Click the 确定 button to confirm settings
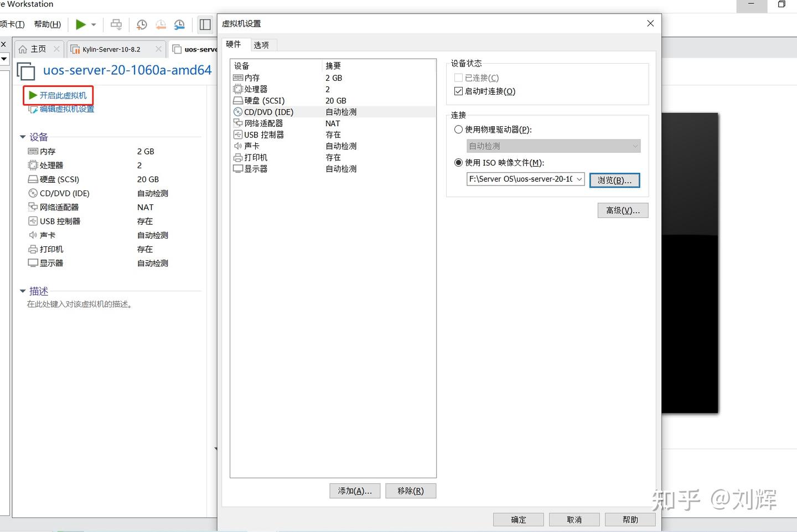Viewport: 797px width, 532px height. [x=518, y=519]
